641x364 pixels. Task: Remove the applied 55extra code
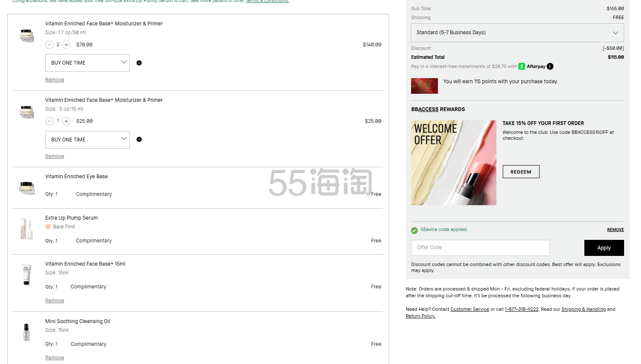(x=616, y=230)
